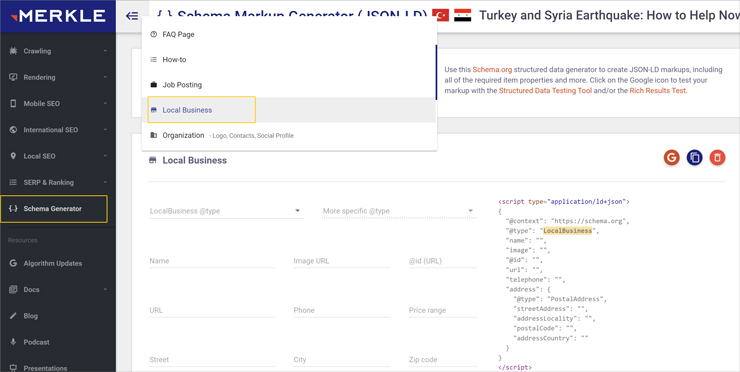Select Organization from the schema list
Viewport: 740px width, 372px height.
pyautogui.click(x=289, y=135)
